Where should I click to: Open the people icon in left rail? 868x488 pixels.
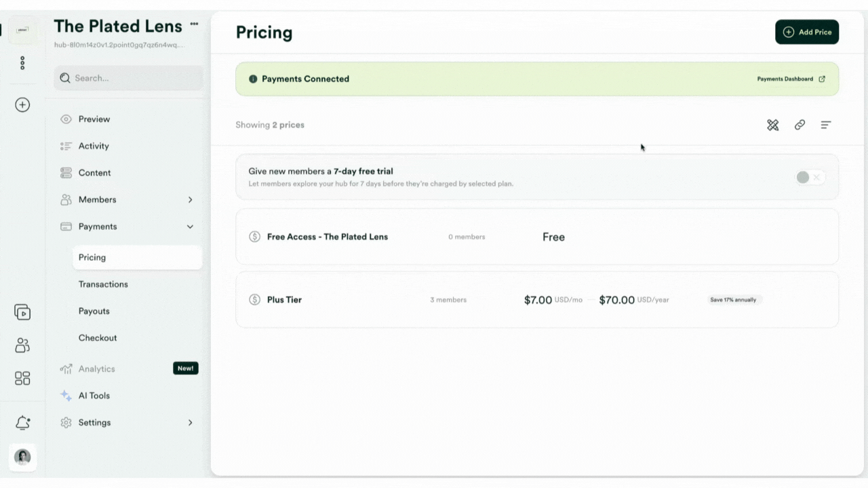coord(22,346)
